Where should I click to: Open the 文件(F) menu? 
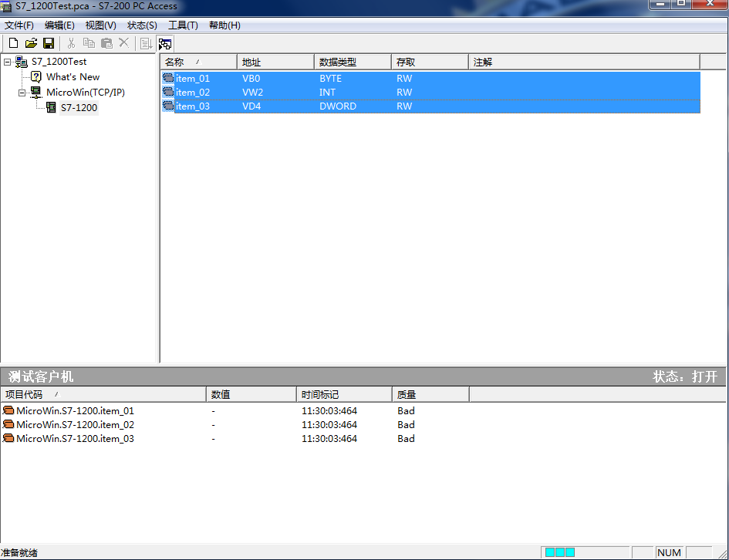[19, 25]
